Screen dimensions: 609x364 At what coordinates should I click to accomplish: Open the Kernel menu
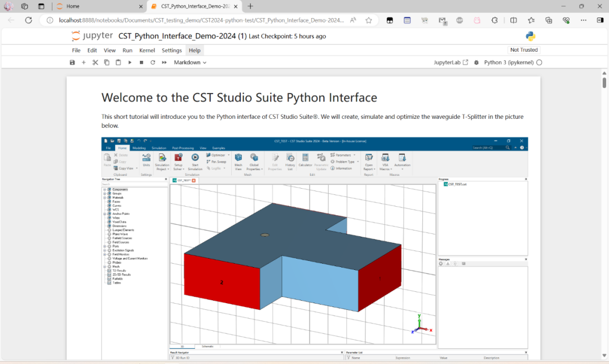[147, 50]
